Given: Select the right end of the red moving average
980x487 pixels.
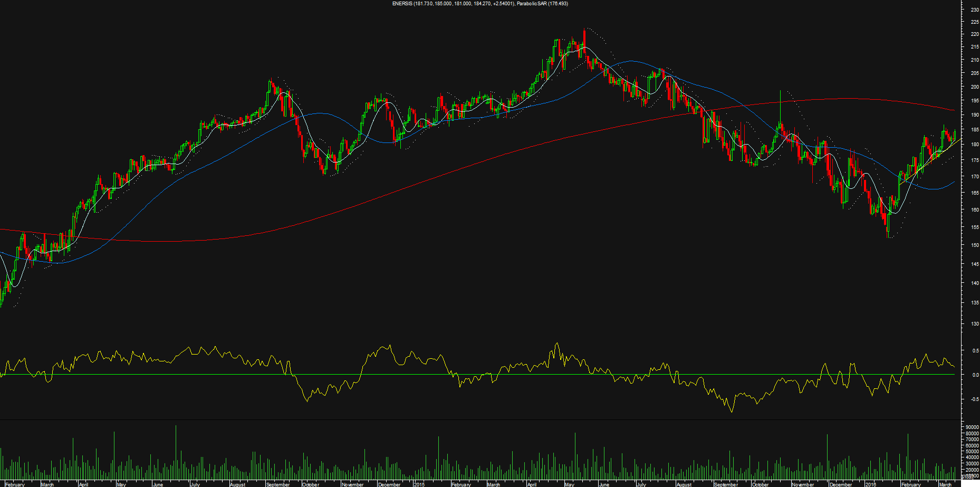Looking at the screenshot, I should point(954,110).
